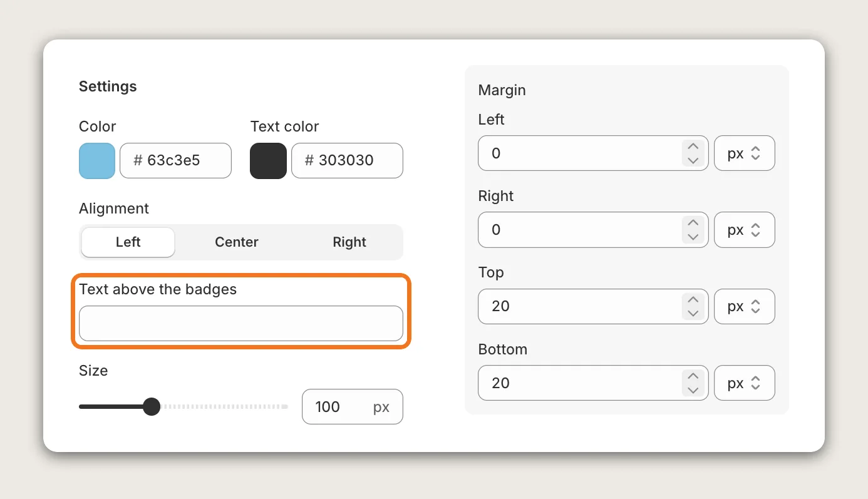868x499 pixels.
Task: Click the Size slider handle
Action: (x=152, y=407)
